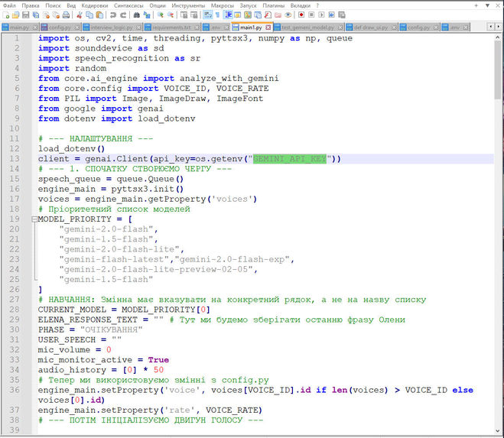Save the current file
Screen dimensions: 504x438
click(x=26, y=15)
